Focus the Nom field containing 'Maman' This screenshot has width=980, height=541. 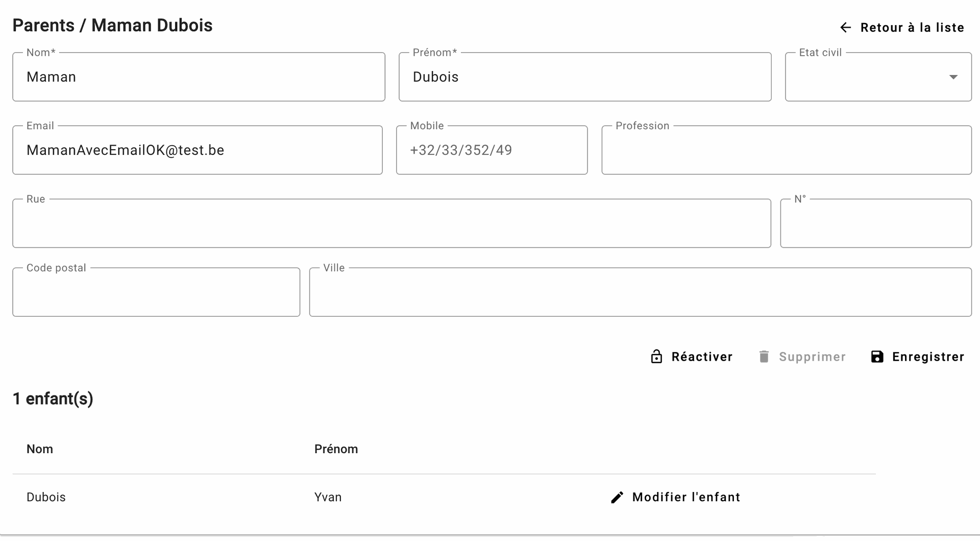pos(199,77)
